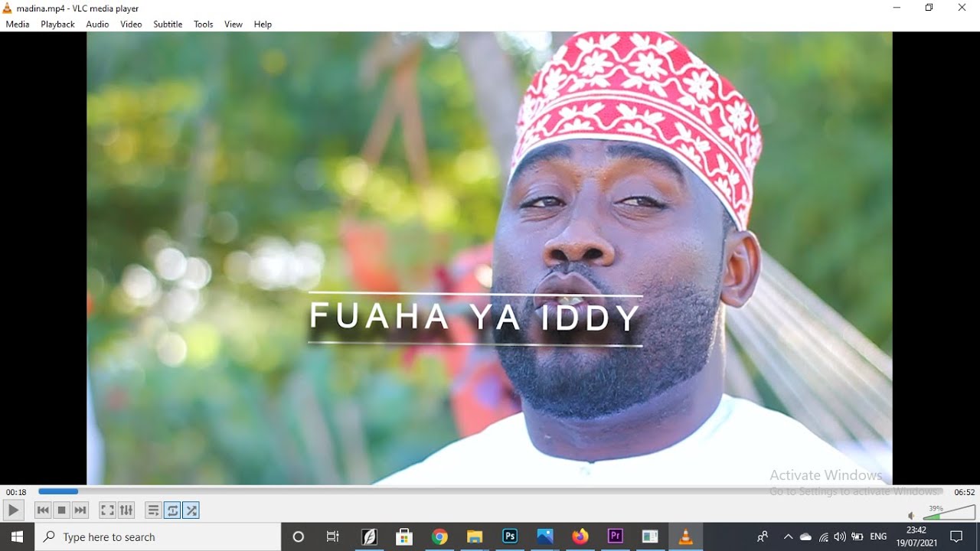Open OneDrive cloud tray icon

(805, 536)
